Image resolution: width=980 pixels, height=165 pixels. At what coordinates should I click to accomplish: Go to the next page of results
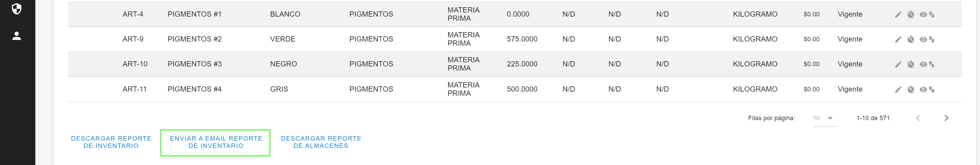[x=946, y=118]
